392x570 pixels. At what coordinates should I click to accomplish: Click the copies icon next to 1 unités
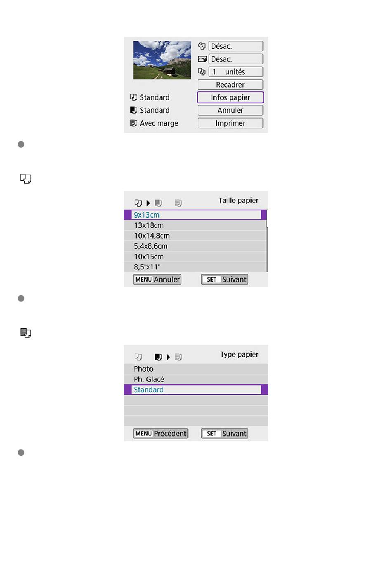pyautogui.click(x=202, y=72)
